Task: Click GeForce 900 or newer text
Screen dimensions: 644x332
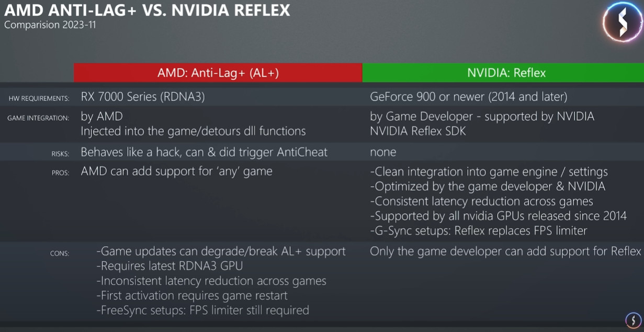Action: click(468, 97)
